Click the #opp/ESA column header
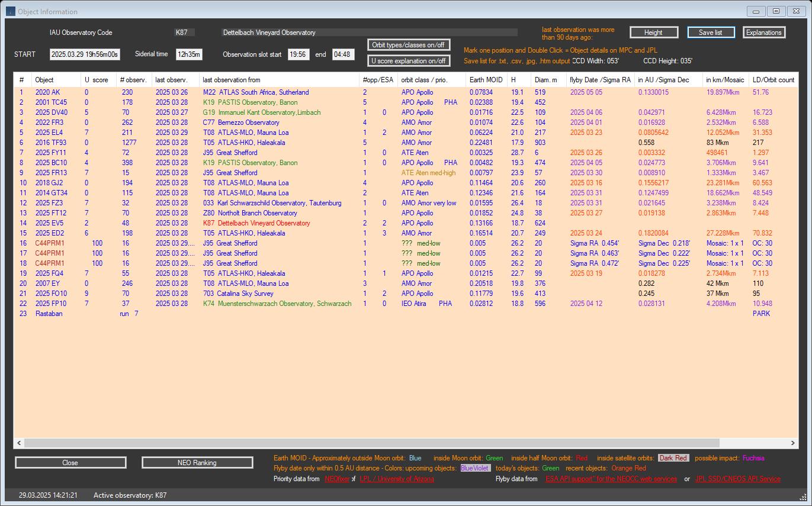Image resolution: width=812 pixels, height=506 pixels. click(x=378, y=80)
